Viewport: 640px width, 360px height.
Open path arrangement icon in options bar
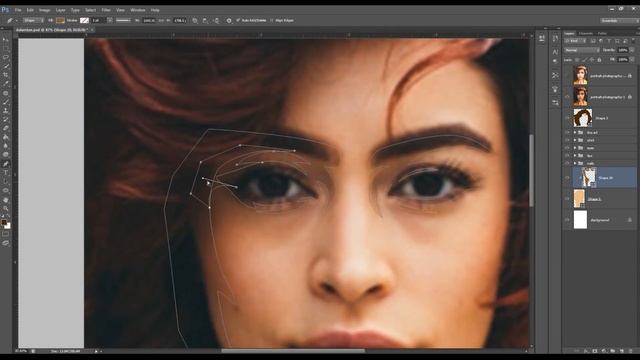tap(216, 20)
